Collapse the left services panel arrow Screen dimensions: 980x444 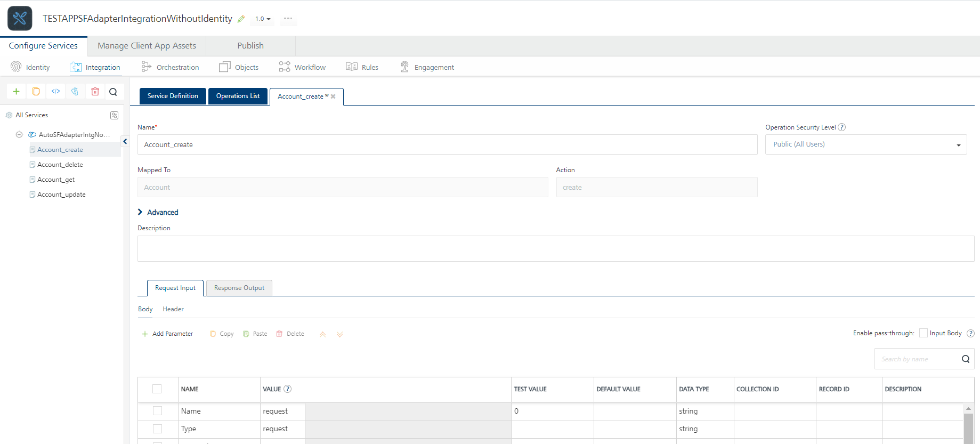(125, 141)
